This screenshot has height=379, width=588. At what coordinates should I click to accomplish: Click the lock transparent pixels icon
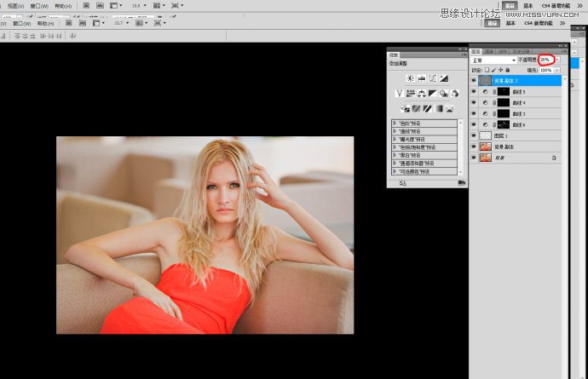[x=487, y=70]
